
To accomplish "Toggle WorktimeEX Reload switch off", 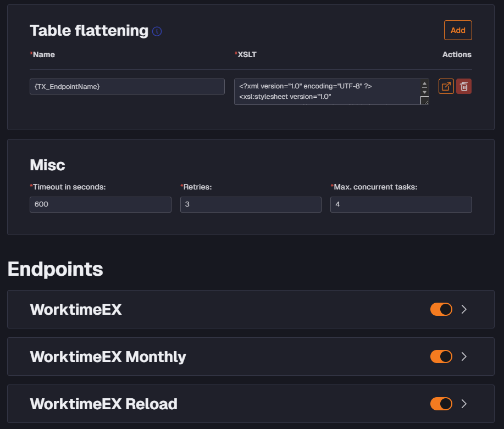I will [x=441, y=404].
